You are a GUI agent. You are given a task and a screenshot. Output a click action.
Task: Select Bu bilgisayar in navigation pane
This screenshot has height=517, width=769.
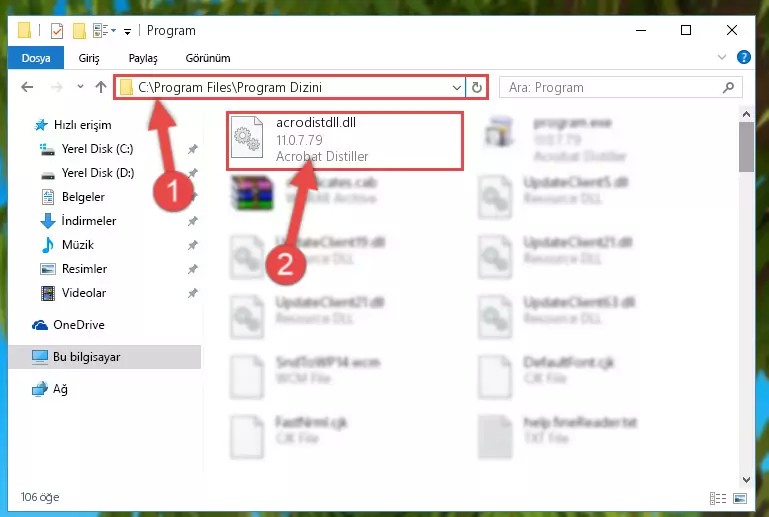(105, 357)
